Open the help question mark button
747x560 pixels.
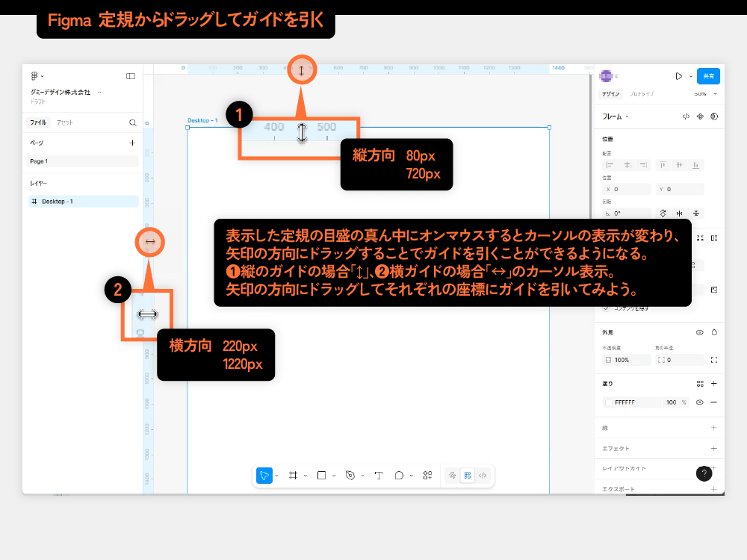coord(704,473)
